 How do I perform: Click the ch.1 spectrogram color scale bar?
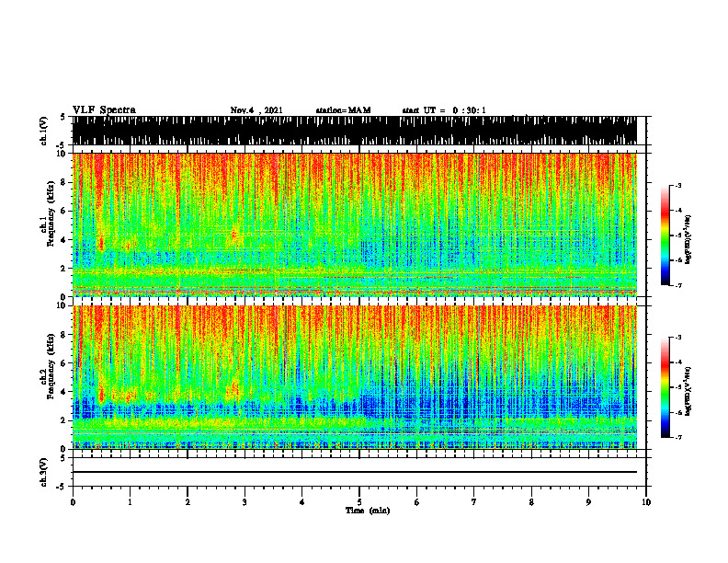pos(665,236)
